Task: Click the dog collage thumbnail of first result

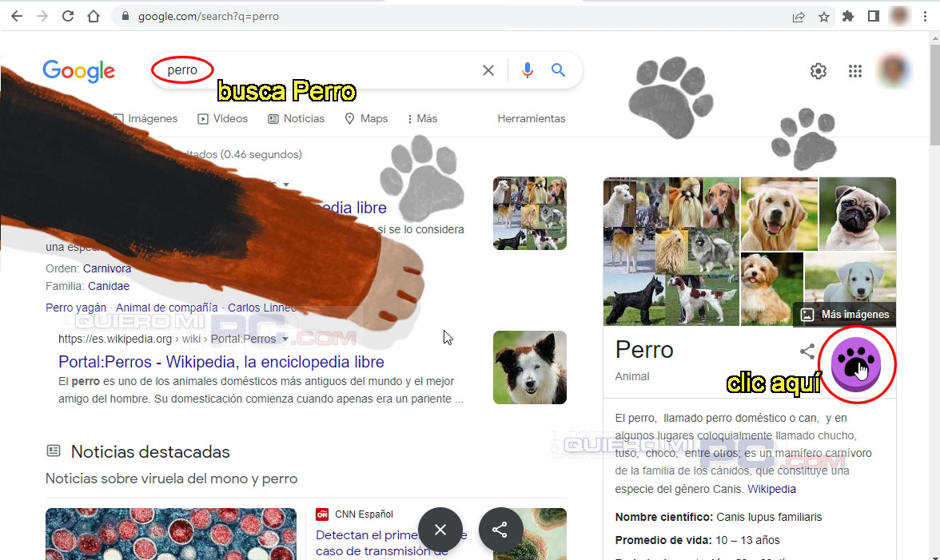Action: tap(530, 213)
